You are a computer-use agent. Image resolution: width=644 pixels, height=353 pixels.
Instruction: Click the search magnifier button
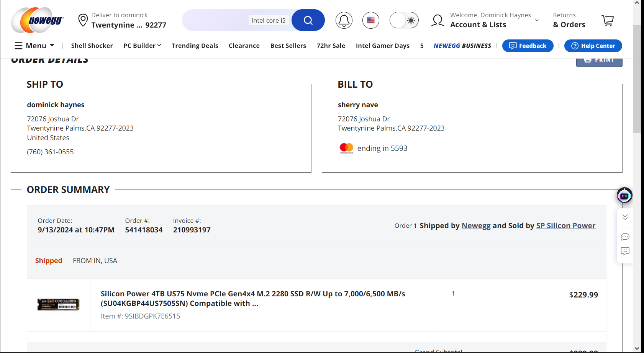tap(308, 20)
